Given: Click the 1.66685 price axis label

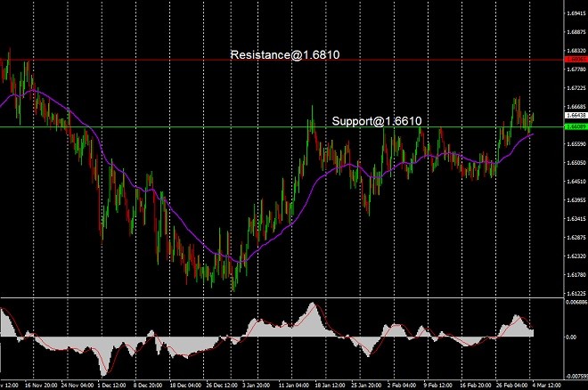Looking at the screenshot, I should [576, 107].
